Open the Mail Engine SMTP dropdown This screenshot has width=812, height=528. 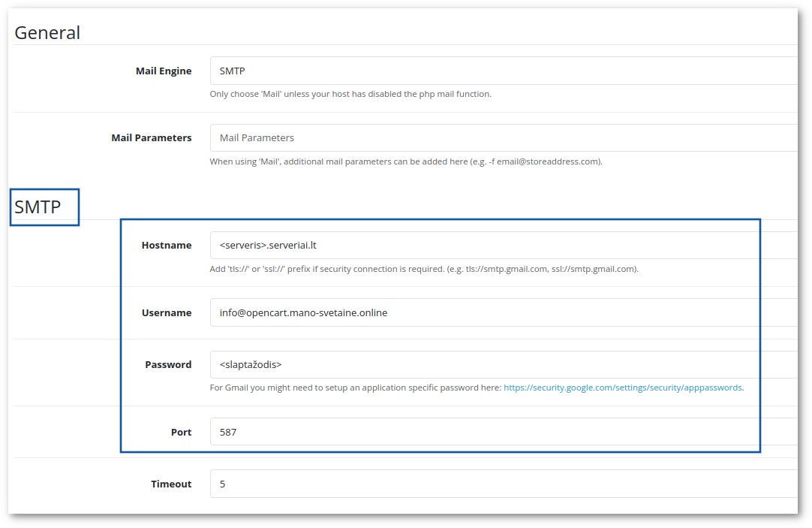(504, 71)
